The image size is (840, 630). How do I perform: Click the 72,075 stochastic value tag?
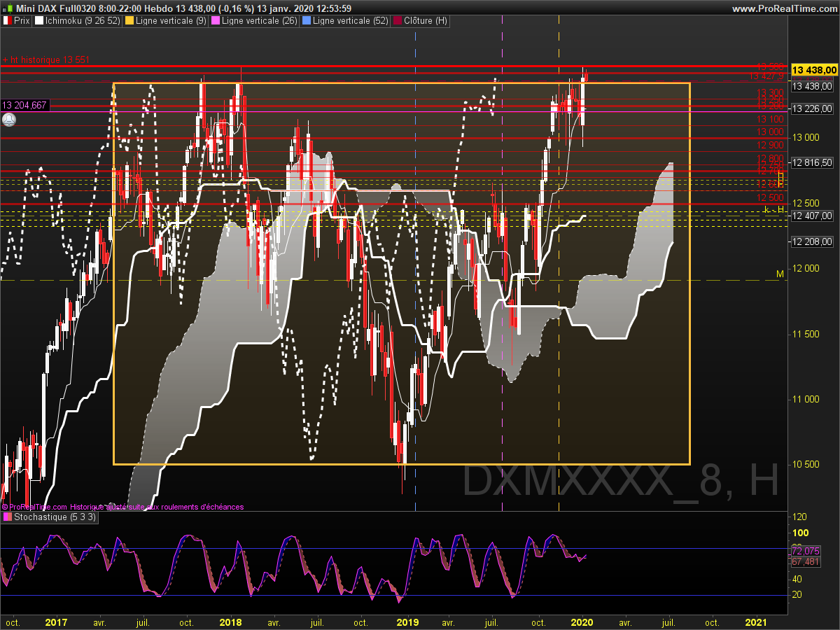pyautogui.click(x=806, y=552)
